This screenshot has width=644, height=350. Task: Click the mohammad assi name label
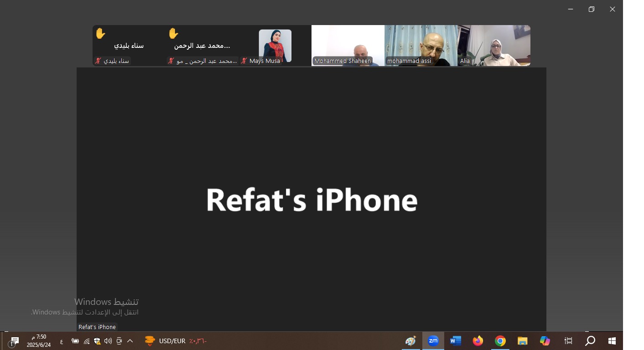pos(409,61)
